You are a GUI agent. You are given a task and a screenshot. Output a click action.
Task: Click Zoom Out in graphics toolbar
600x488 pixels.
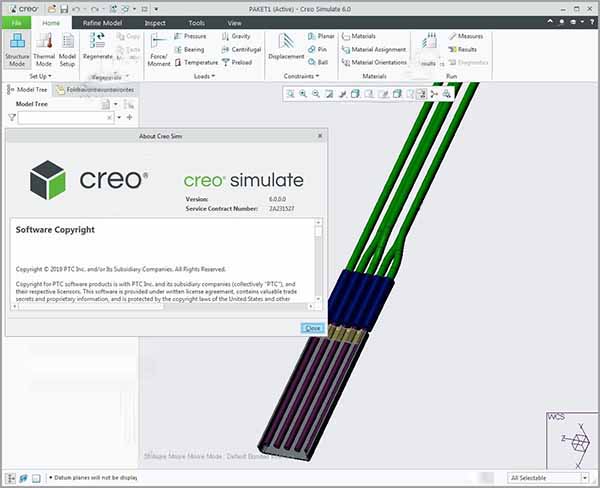click(x=316, y=94)
